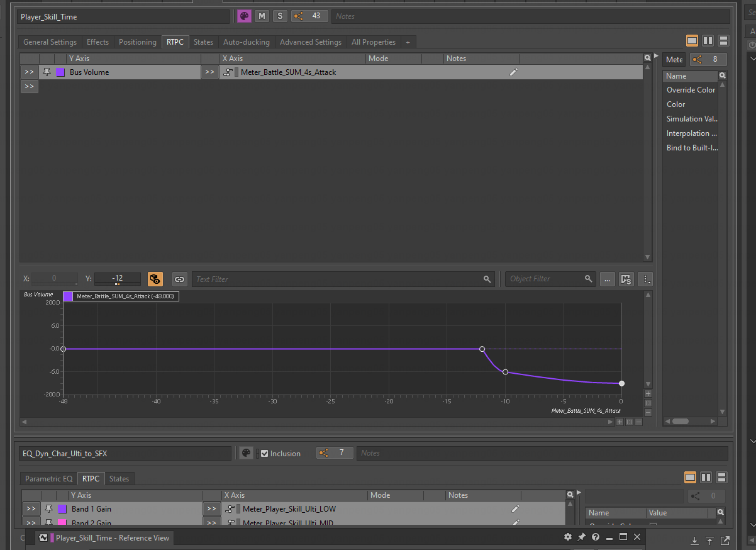Select side-by-side split layout in bus editor
Image resolution: width=756 pixels, height=550 pixels.
click(708, 41)
